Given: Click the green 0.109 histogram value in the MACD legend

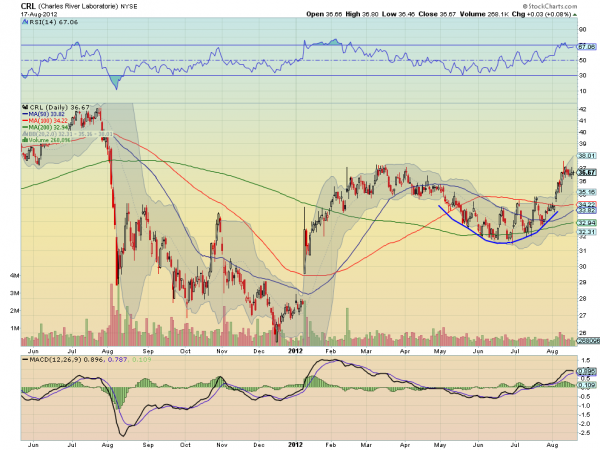Looking at the screenshot, I should coord(142,360).
